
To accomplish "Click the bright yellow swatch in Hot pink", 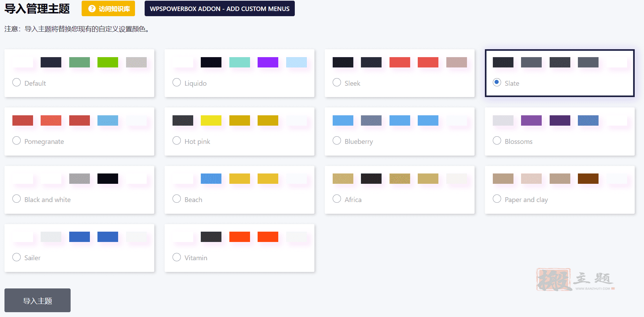I will (x=211, y=120).
